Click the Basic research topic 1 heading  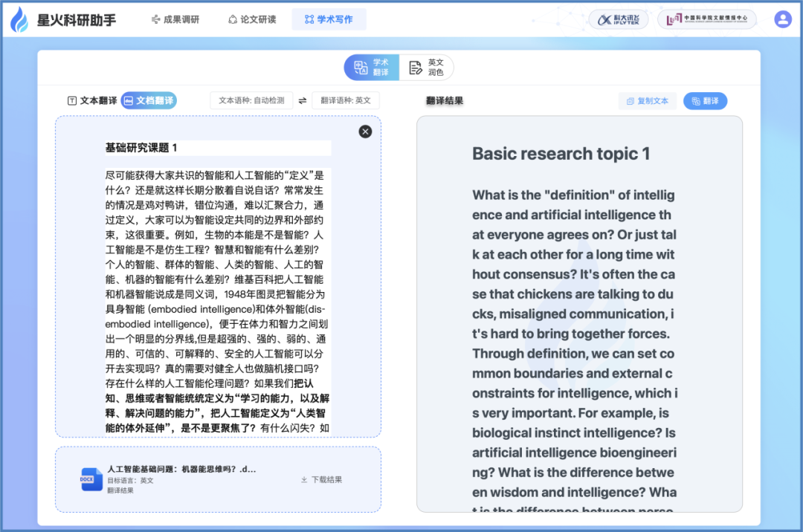561,154
